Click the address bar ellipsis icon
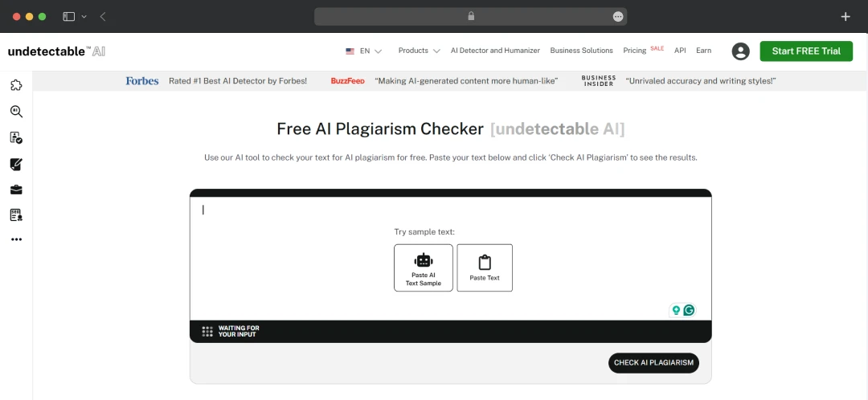Viewport: 868px width, 400px height. click(x=618, y=17)
